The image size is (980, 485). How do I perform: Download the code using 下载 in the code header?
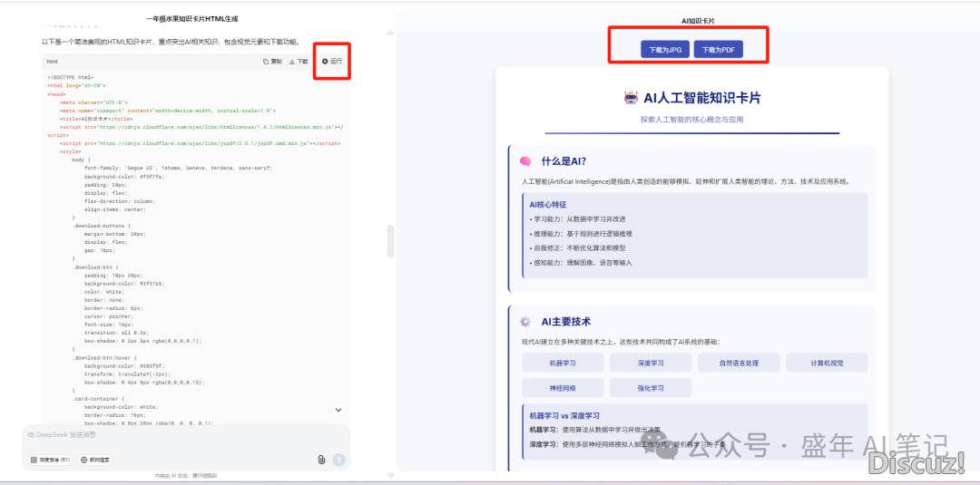[x=299, y=61]
